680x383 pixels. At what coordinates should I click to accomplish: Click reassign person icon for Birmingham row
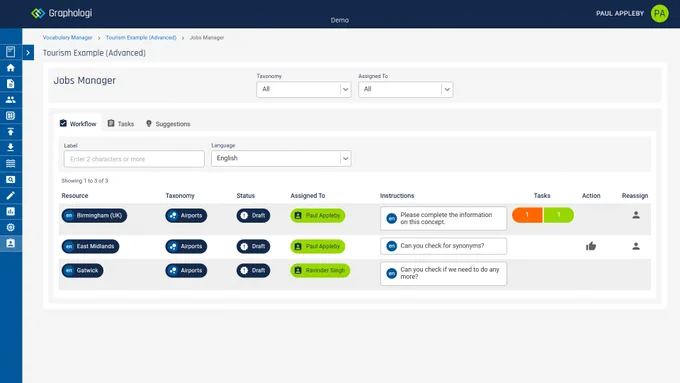[x=636, y=215]
